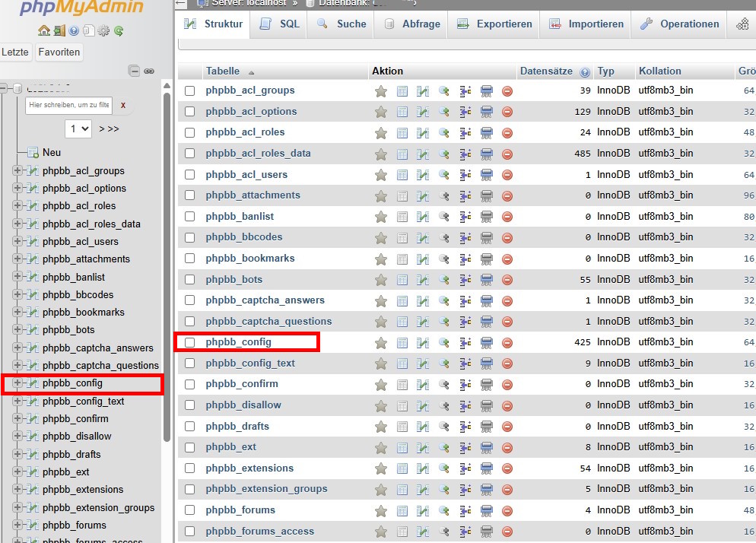Click the home icon below phpMyAdmin logo
756x543 pixels.
(44, 31)
